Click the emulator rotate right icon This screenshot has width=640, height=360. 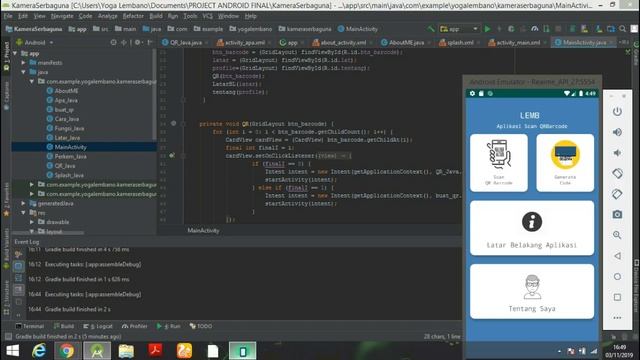pos(617,194)
